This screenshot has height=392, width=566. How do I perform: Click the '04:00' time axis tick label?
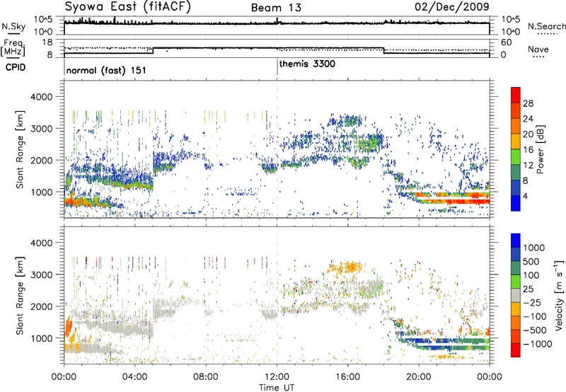[135, 376]
